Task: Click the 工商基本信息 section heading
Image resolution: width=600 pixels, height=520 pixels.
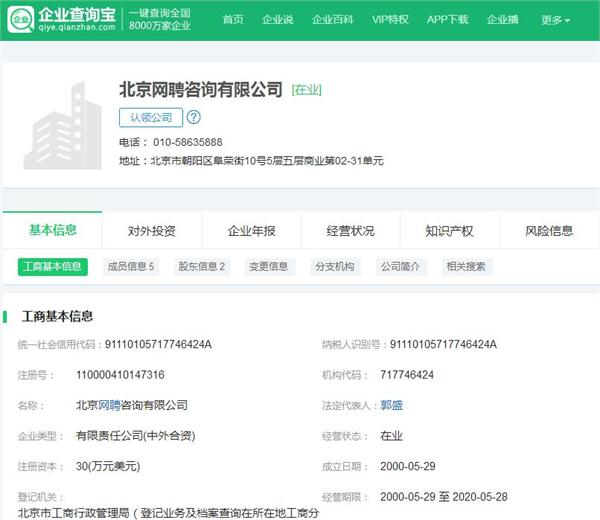Action: point(57,316)
